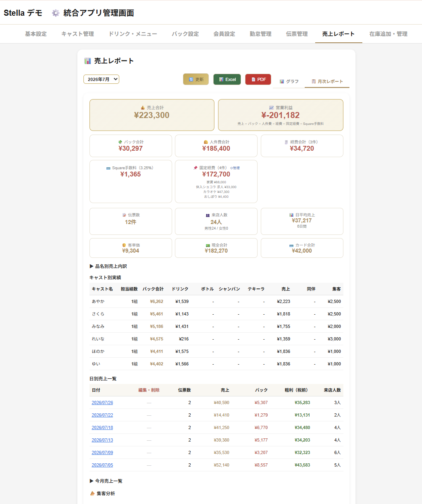Click the 集客分析 icon

tap(92, 494)
